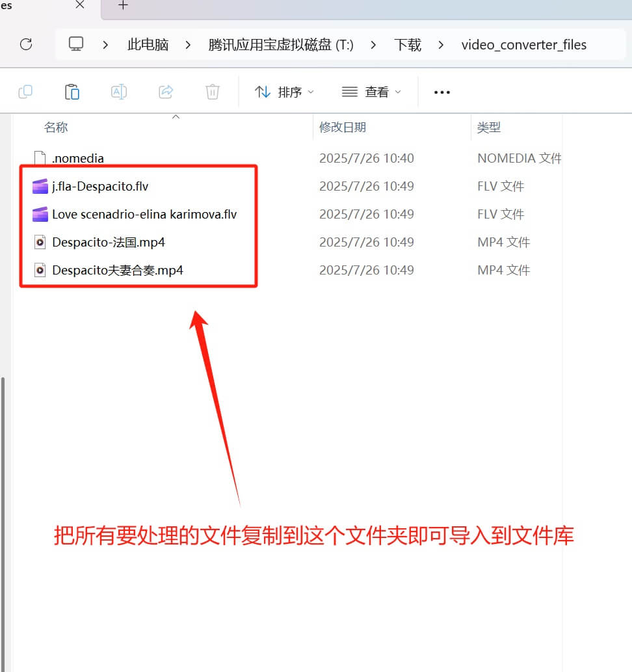
Task: Click the Copy icon in toolbar
Action: (25, 92)
